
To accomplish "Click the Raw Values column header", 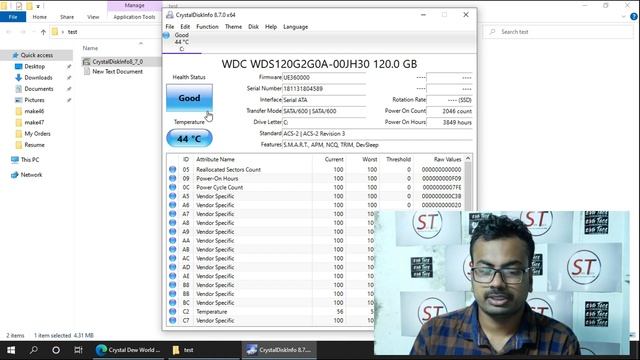I will pos(447,159).
